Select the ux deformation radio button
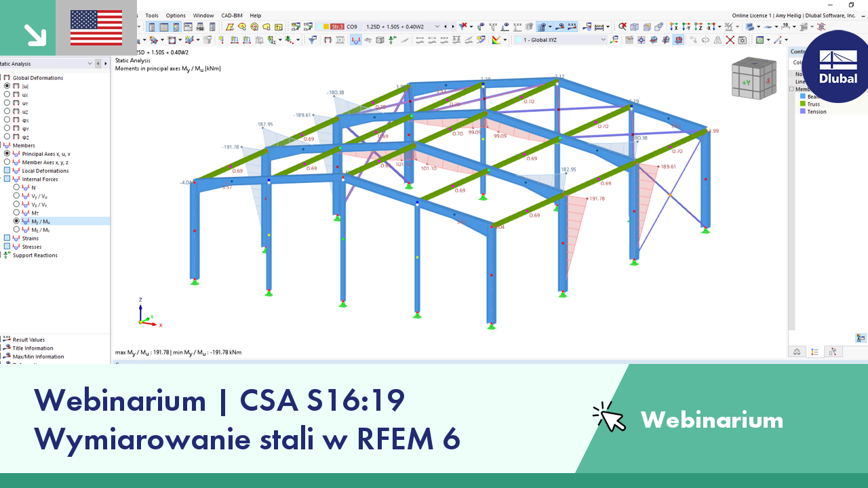The image size is (868, 488). 7,94
